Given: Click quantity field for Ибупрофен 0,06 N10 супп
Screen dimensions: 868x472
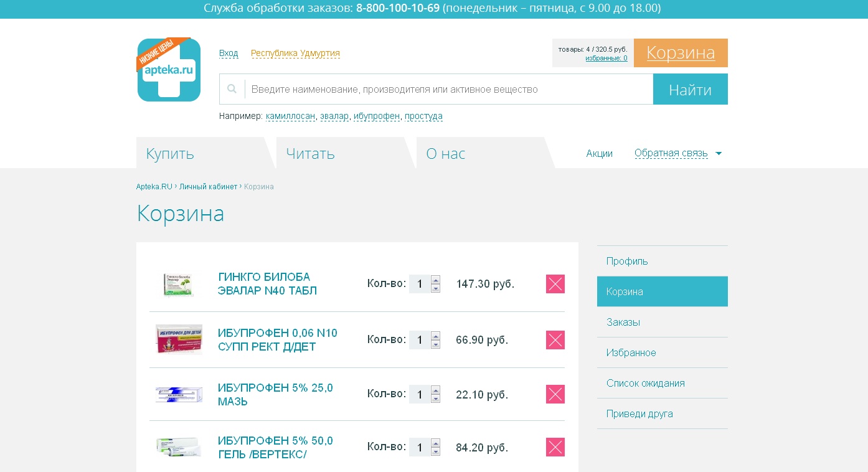Looking at the screenshot, I should tap(420, 340).
